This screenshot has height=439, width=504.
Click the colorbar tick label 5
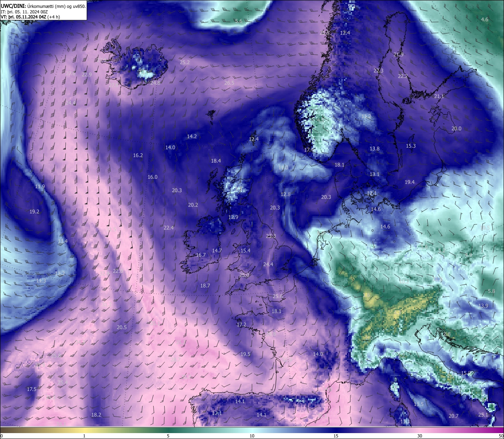click(168, 435)
